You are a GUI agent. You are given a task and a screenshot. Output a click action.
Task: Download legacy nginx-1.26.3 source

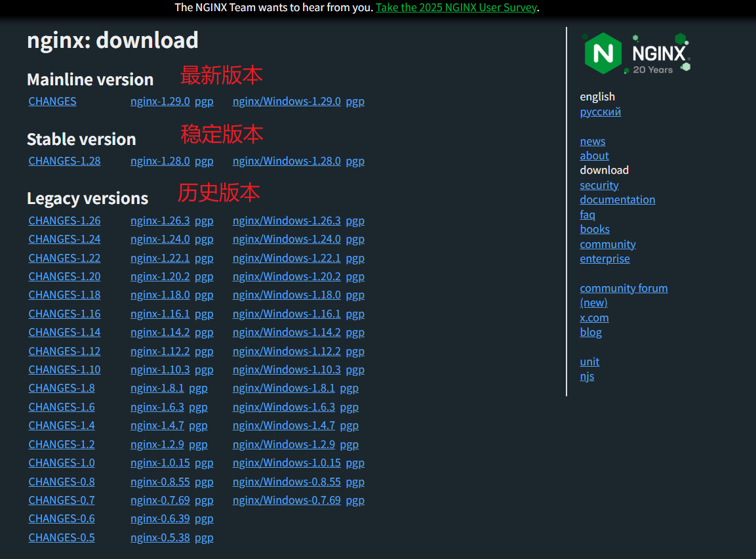point(160,220)
